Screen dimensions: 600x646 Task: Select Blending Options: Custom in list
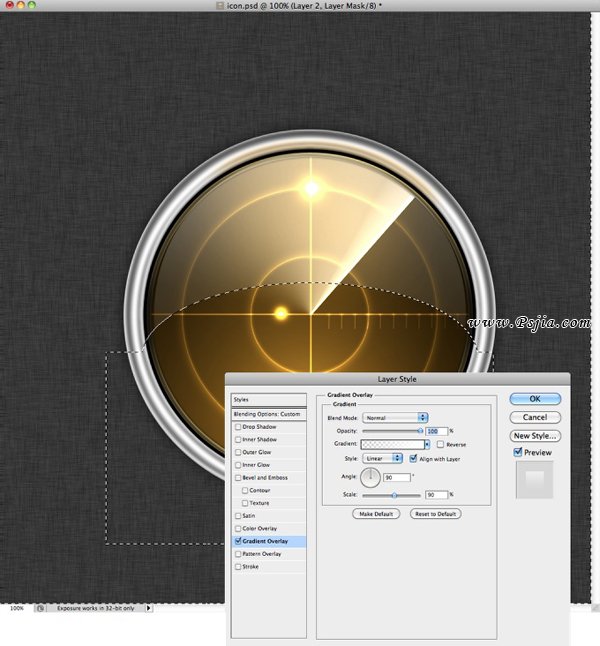click(x=267, y=414)
